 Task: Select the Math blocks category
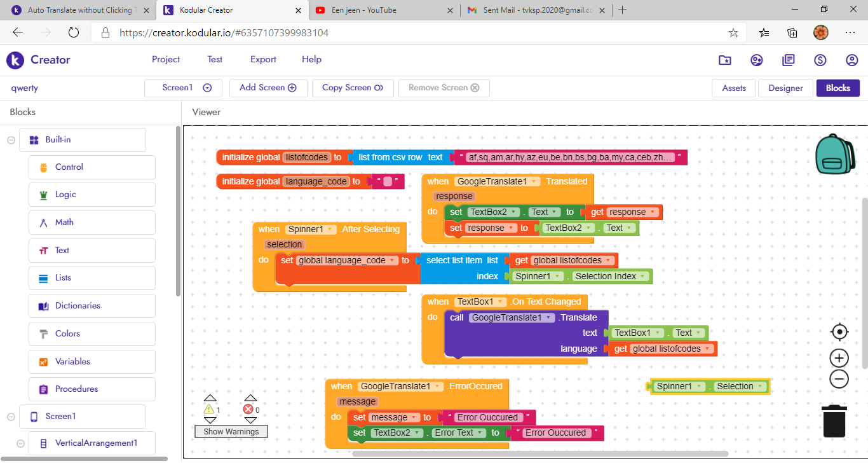pos(92,223)
